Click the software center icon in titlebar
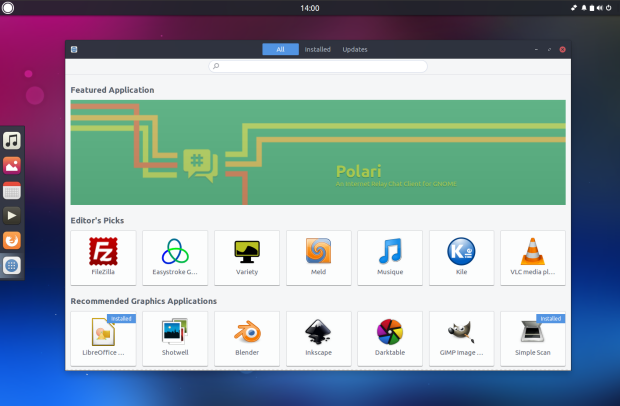The height and width of the screenshot is (406, 620). (74, 49)
